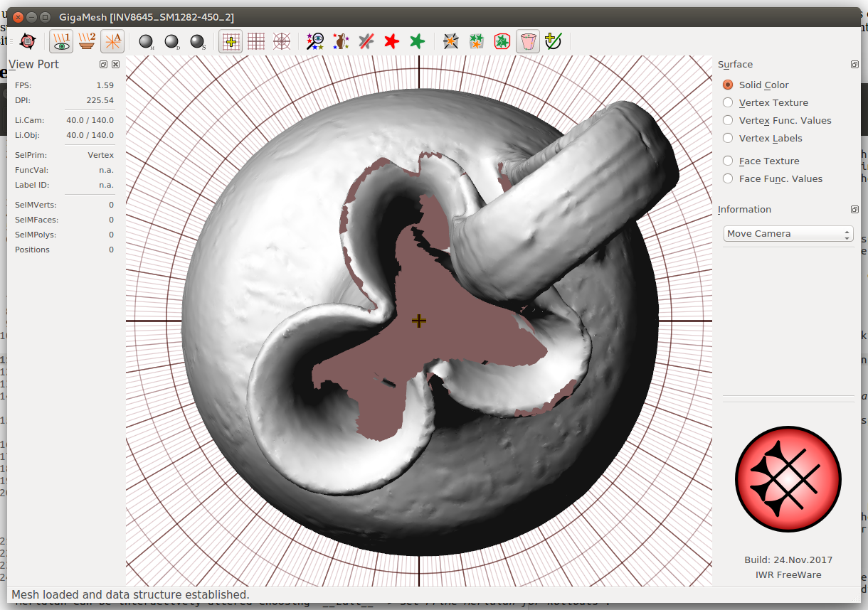Click the Build: 24.Nov.2017 text
The image size is (868, 610).
(x=788, y=560)
